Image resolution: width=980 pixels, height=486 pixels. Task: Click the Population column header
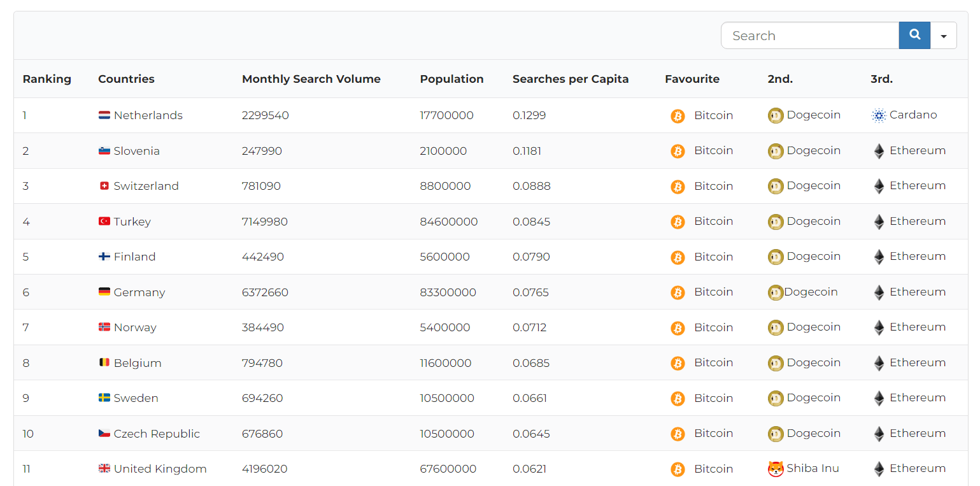pyautogui.click(x=451, y=79)
